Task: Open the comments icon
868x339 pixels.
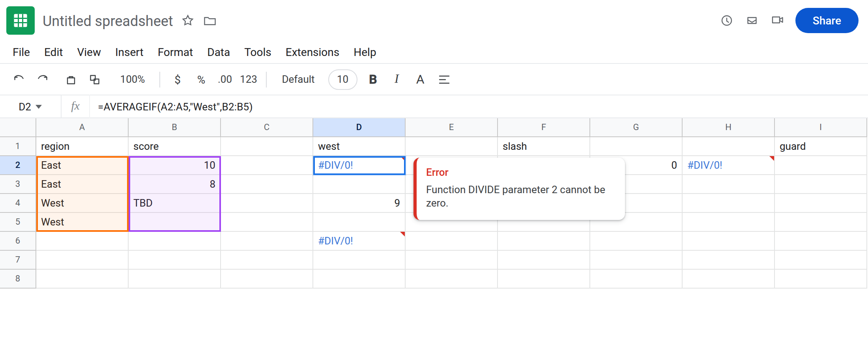Action: (x=752, y=20)
